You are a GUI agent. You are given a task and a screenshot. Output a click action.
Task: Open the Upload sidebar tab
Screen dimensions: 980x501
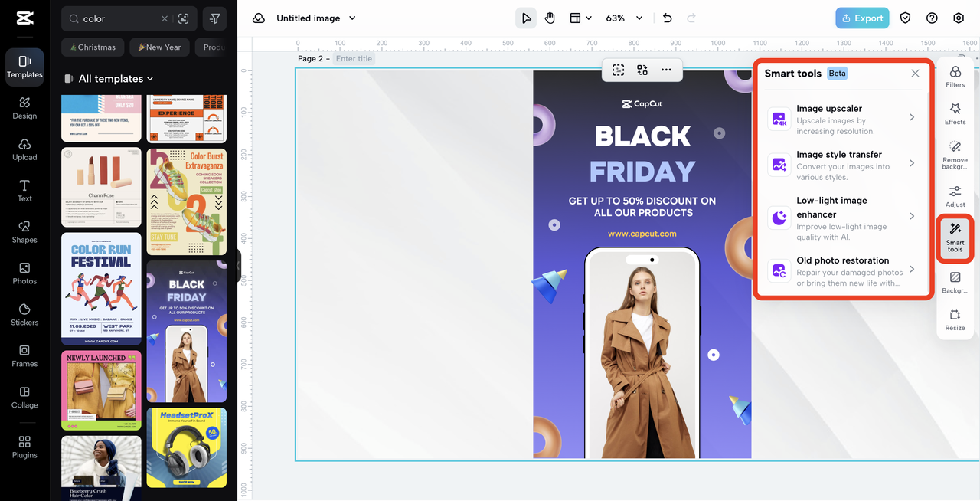pos(24,149)
